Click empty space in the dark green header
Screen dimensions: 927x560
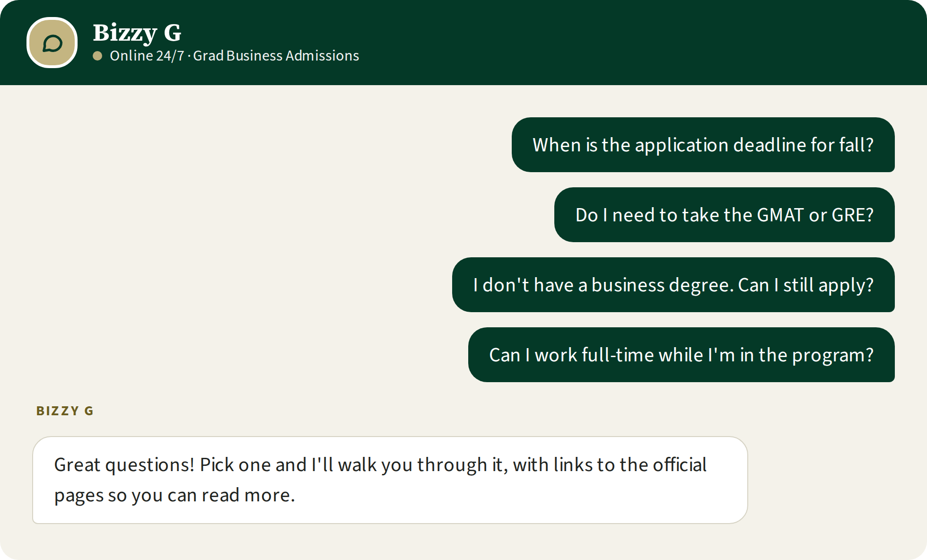point(615,43)
